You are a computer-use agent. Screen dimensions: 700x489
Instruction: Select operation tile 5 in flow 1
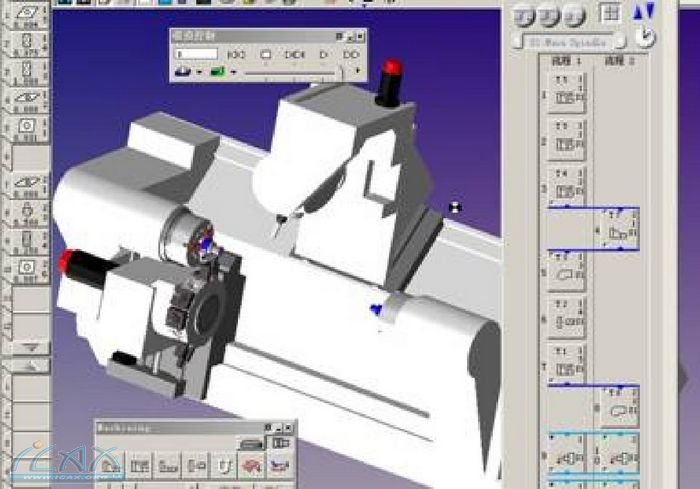click(566, 272)
